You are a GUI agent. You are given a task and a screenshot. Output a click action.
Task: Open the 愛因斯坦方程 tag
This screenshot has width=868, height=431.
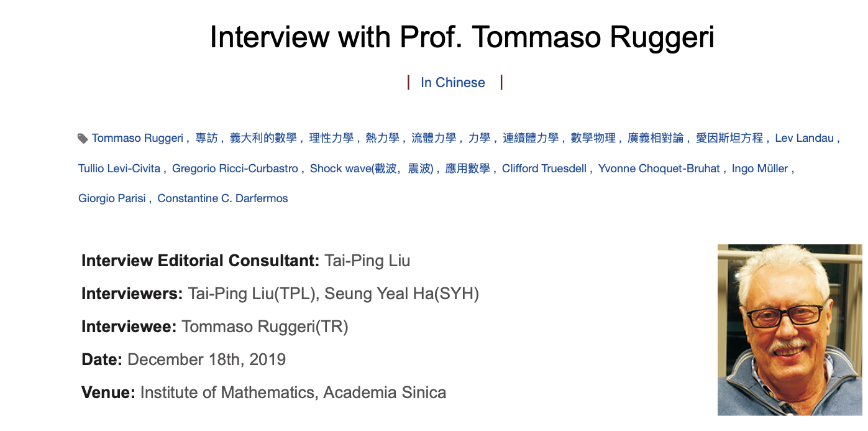coord(729,138)
